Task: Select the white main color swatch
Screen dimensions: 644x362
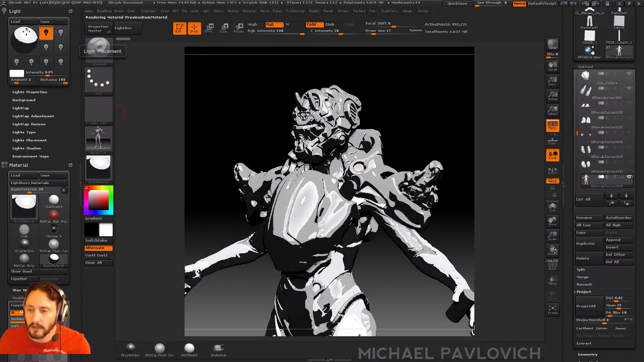Action: [x=106, y=230]
